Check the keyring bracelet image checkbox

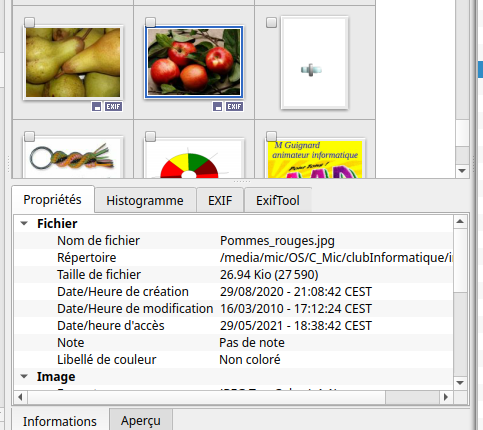click(30, 136)
